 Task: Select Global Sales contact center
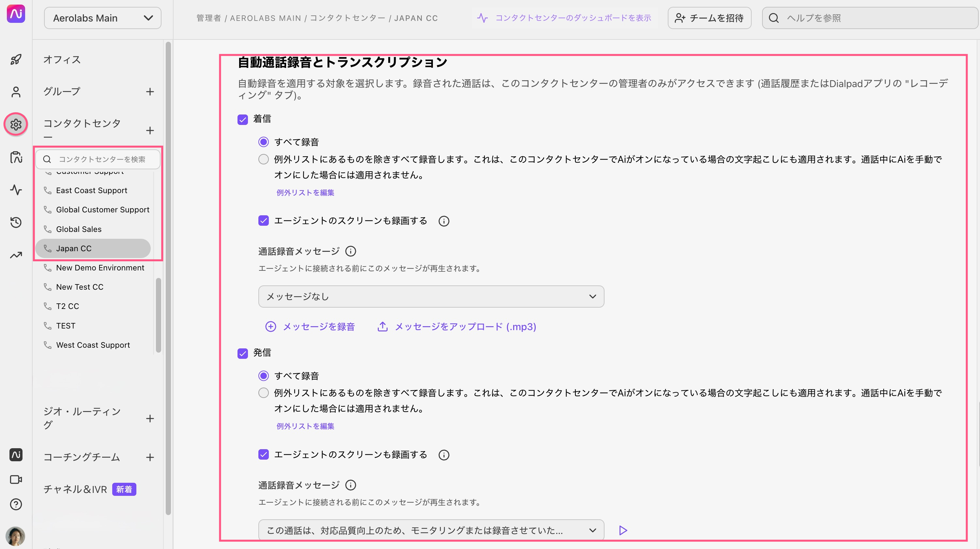[79, 229]
